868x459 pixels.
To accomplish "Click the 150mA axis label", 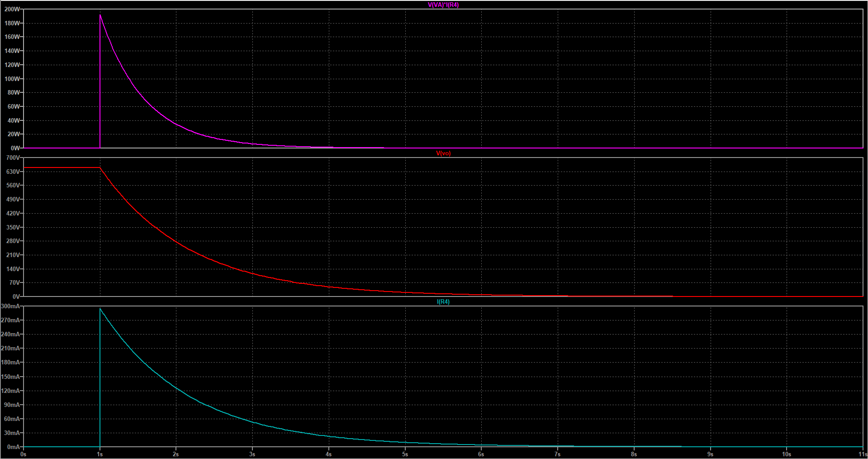I will (x=10, y=377).
